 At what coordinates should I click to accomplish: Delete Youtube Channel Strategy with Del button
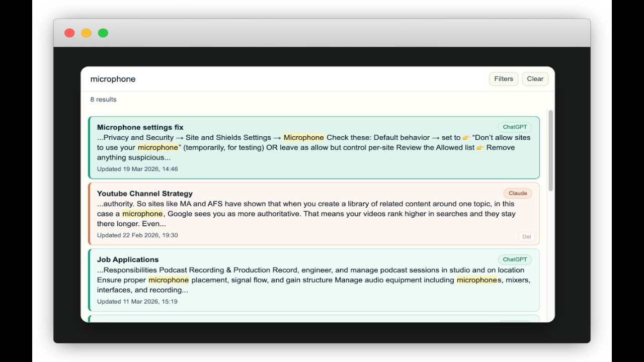[x=526, y=237]
